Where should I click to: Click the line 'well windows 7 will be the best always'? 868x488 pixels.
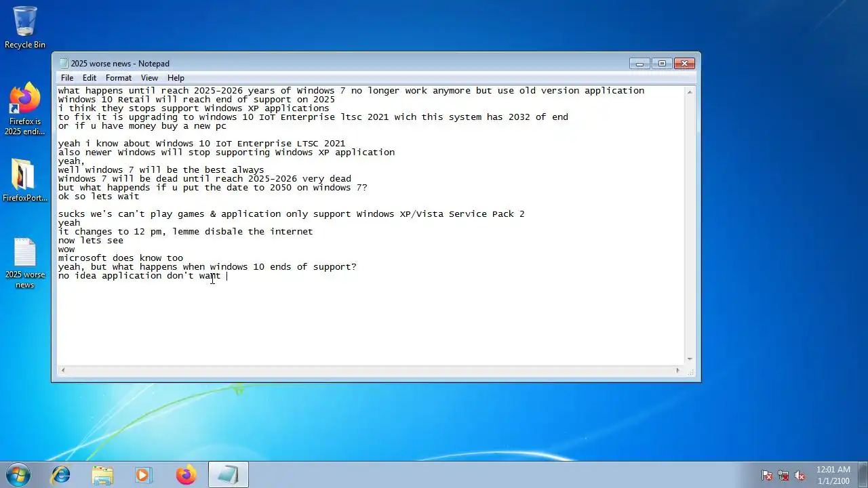(161, 170)
